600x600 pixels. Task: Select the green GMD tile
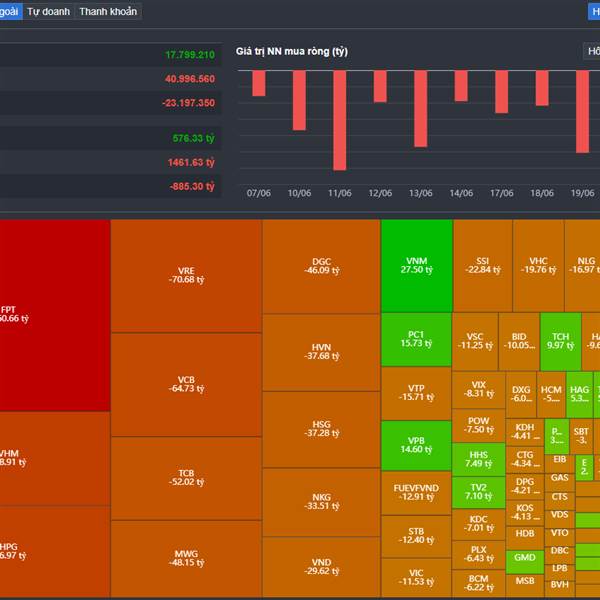525,562
